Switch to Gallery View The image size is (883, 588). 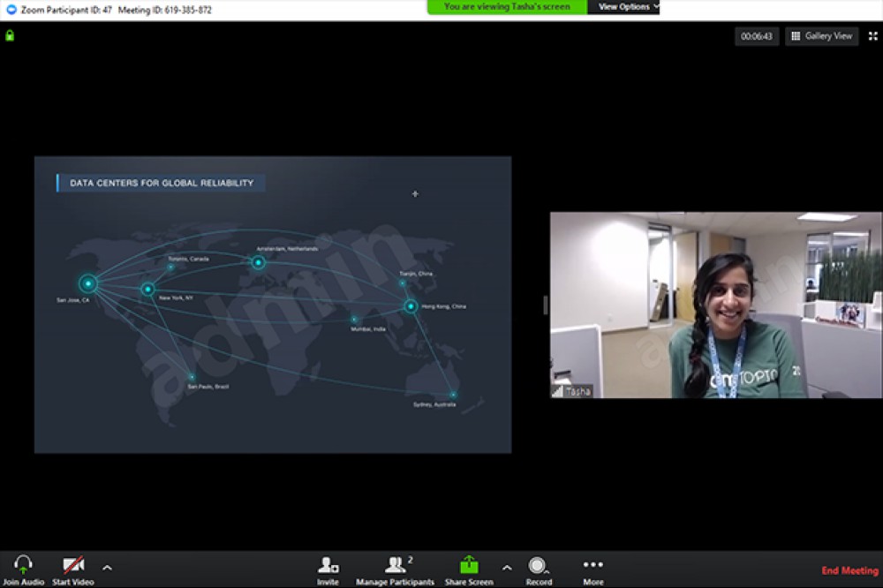(821, 36)
